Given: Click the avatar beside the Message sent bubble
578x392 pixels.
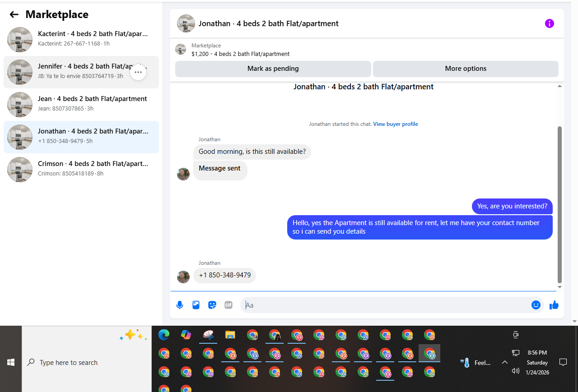Looking at the screenshot, I should click(x=183, y=174).
